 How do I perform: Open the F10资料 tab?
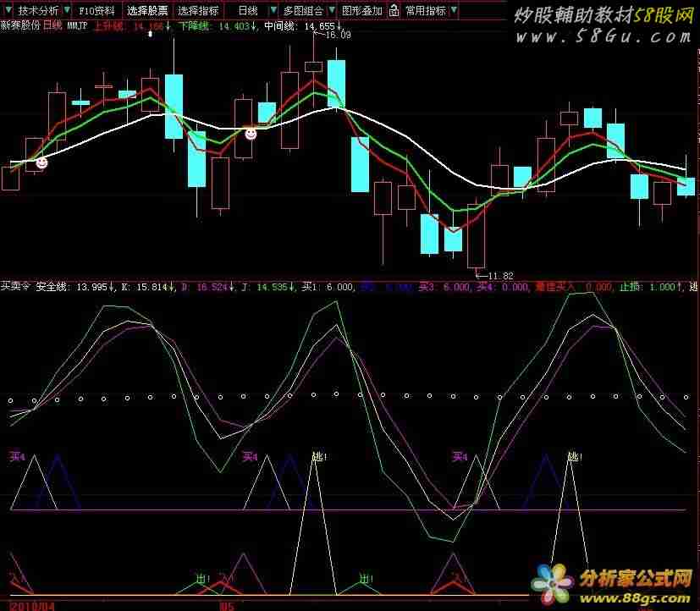[96, 10]
